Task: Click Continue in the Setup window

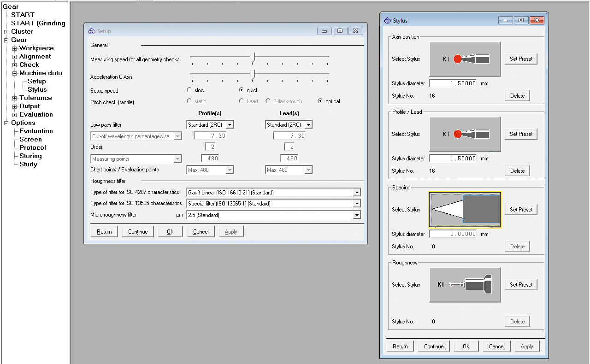Action: [138, 232]
